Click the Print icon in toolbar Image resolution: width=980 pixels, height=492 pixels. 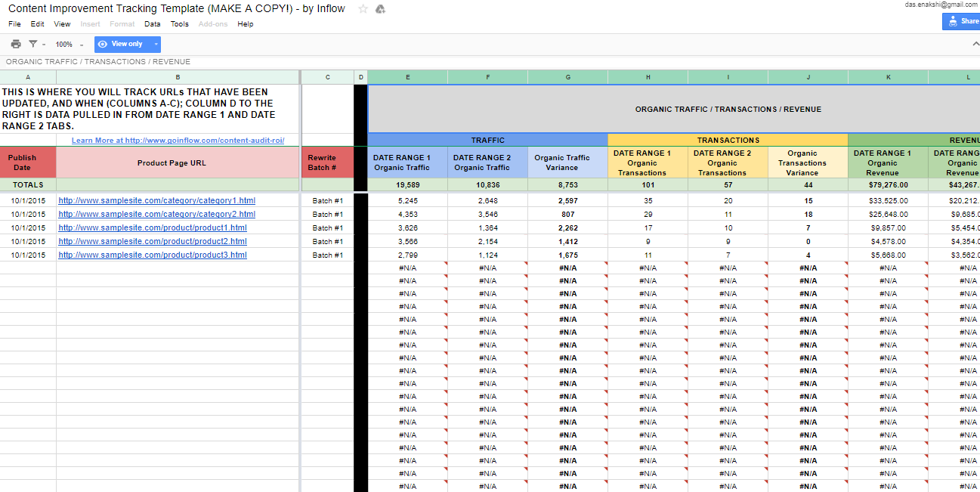pyautogui.click(x=16, y=45)
